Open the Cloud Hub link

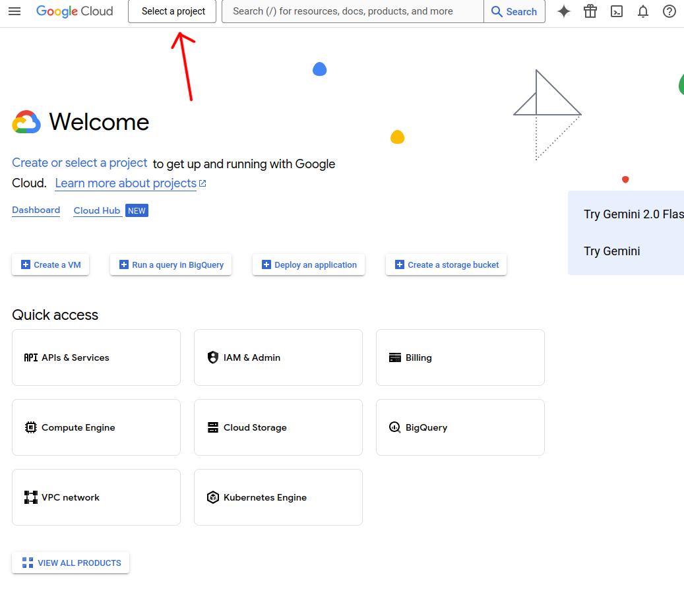97,210
